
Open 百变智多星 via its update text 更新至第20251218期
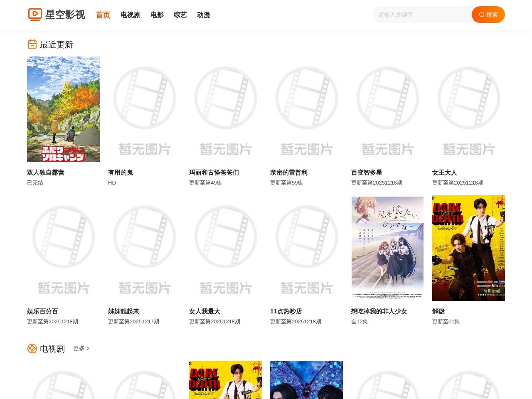click(x=377, y=182)
